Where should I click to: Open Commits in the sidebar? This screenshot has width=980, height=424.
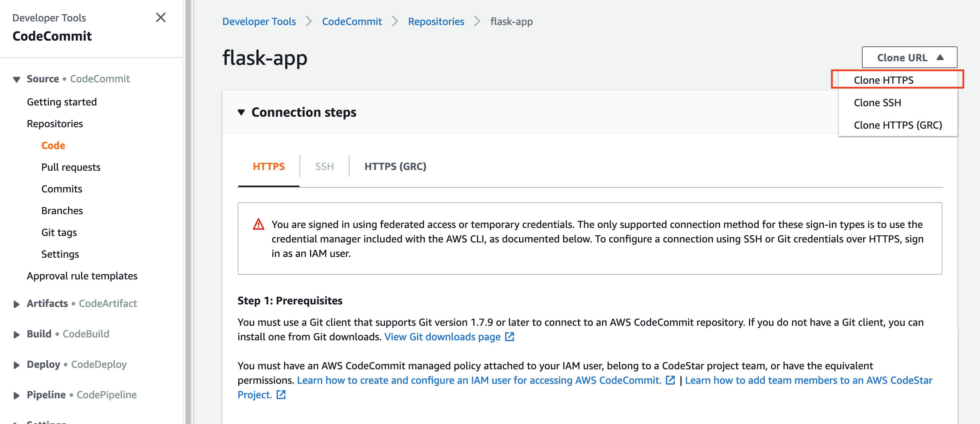point(62,189)
